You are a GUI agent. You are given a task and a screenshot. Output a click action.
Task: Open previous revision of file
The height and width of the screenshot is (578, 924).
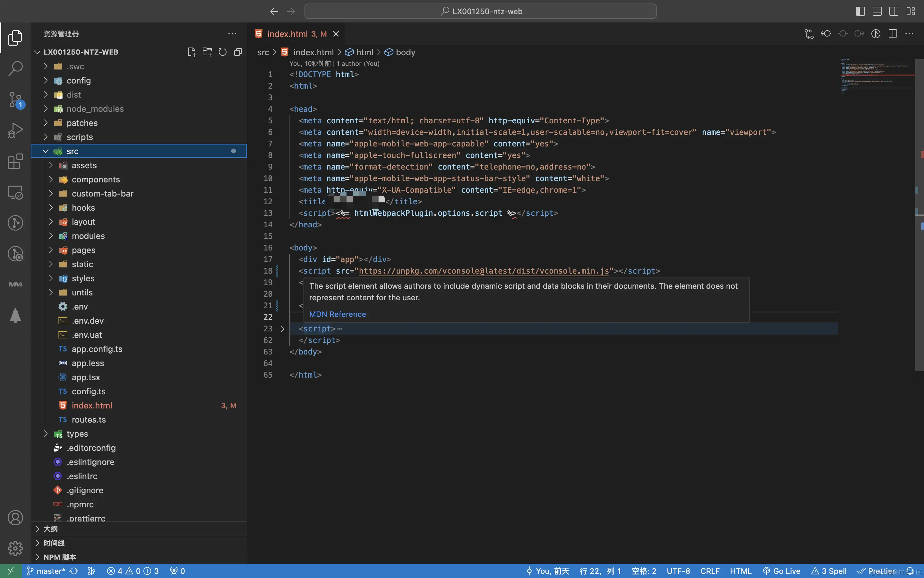pyautogui.click(x=826, y=34)
